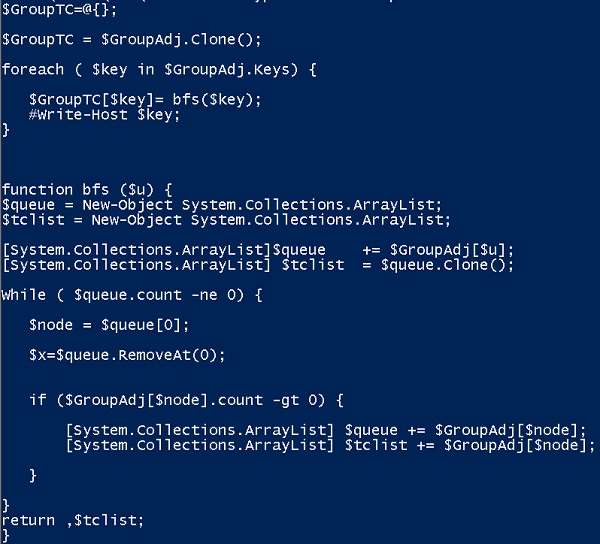Screen dimensions: 600x544
Task: Click the -gt operator in if statement
Action: point(286,401)
